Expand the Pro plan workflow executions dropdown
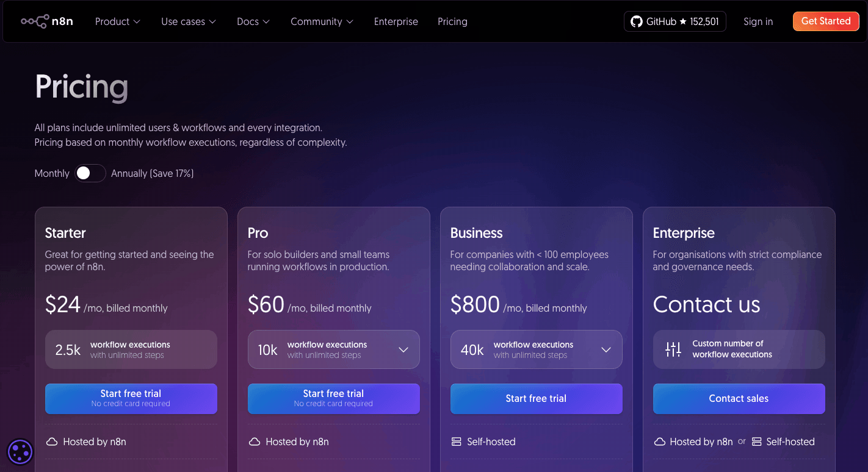The height and width of the screenshot is (472, 868). point(403,349)
